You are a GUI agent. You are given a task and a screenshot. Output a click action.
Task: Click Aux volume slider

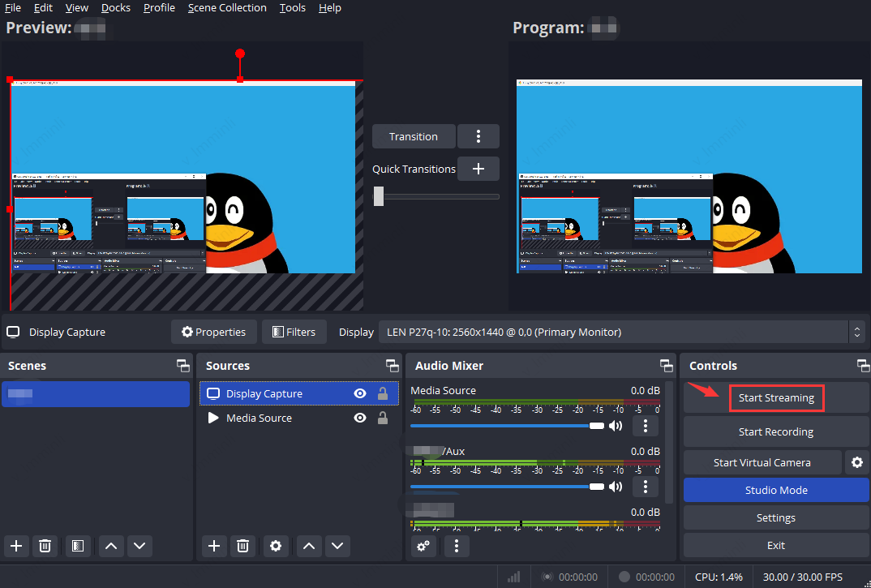pyautogui.click(x=507, y=487)
